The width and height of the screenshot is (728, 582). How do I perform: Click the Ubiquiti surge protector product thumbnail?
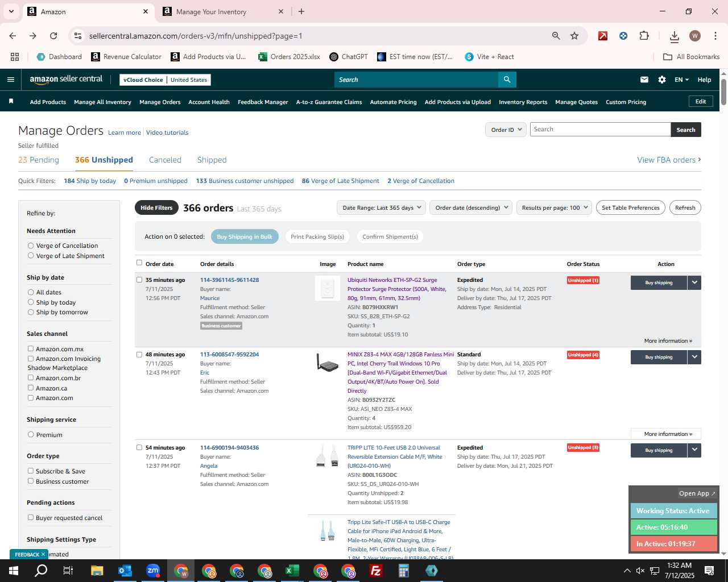328,288
